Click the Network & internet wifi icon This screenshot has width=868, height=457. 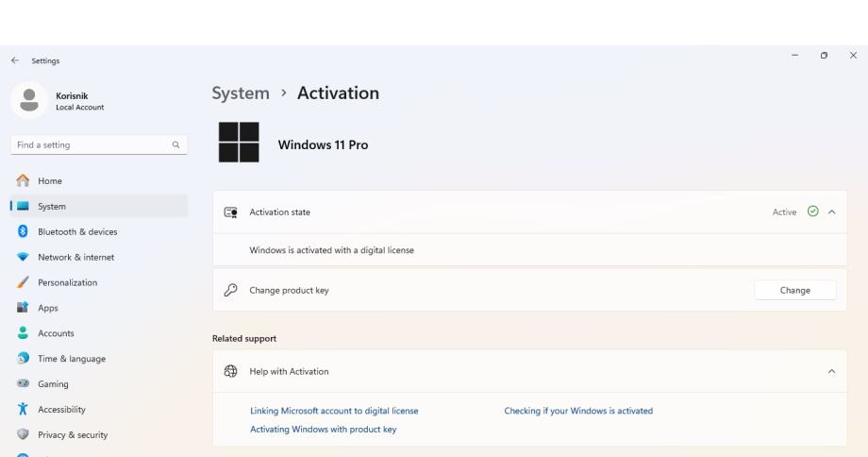click(22, 257)
